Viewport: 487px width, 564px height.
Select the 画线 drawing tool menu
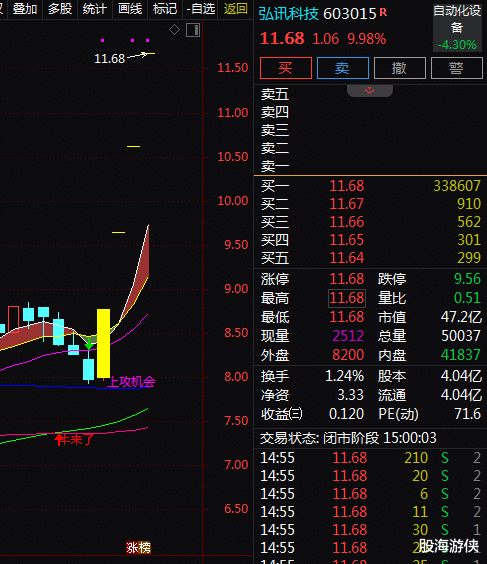point(130,9)
